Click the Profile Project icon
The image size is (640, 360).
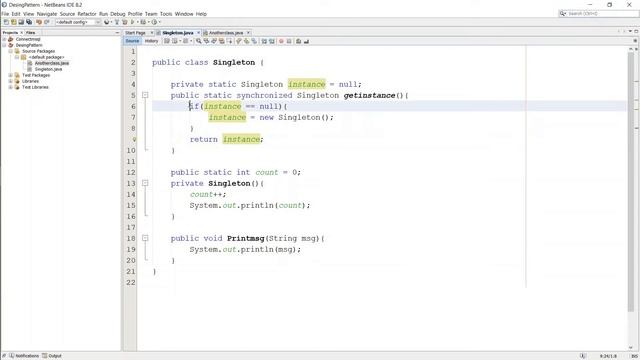(x=154, y=22)
